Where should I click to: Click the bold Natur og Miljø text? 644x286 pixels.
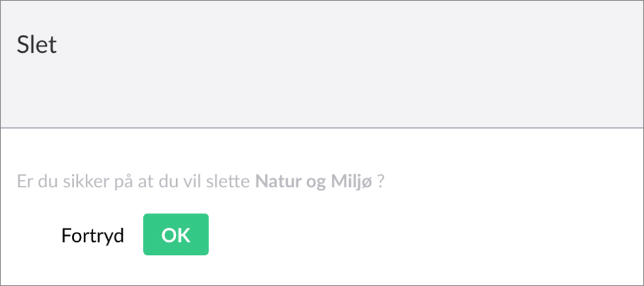(313, 181)
